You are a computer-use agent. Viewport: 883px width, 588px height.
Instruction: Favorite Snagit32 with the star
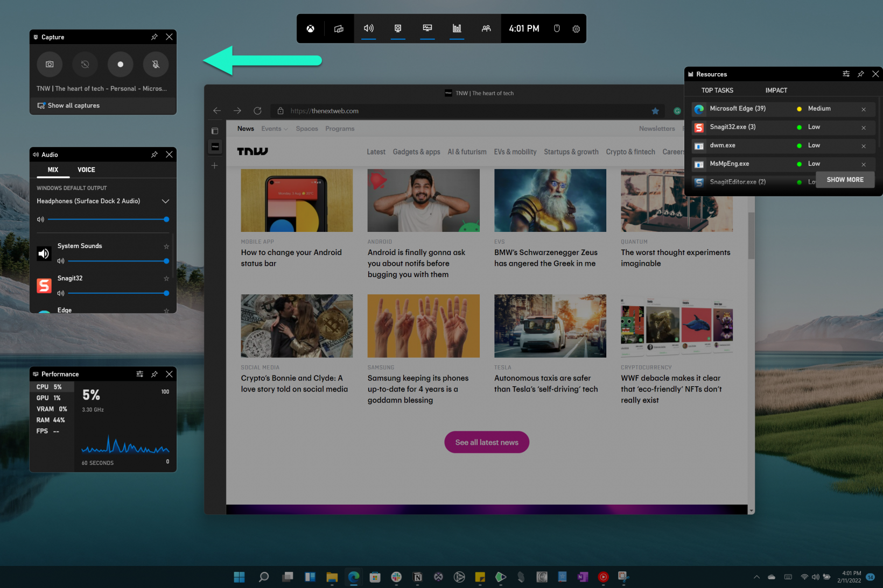166,279
